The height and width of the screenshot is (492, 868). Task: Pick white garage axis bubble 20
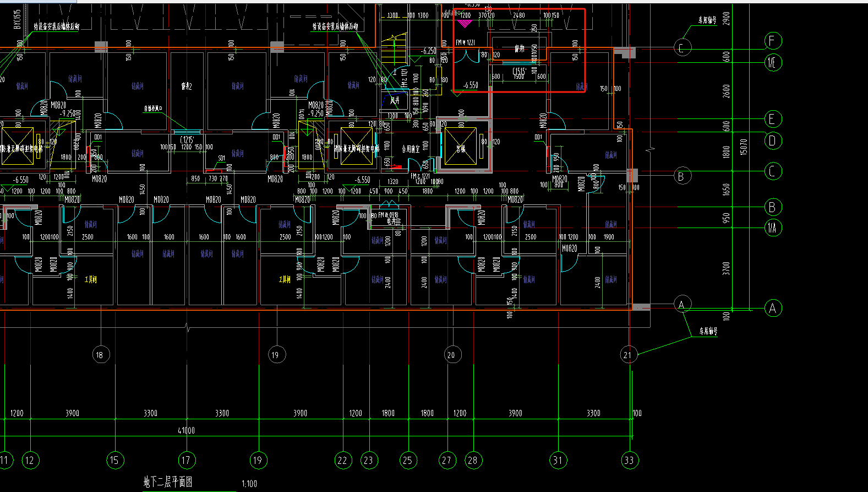pos(452,355)
